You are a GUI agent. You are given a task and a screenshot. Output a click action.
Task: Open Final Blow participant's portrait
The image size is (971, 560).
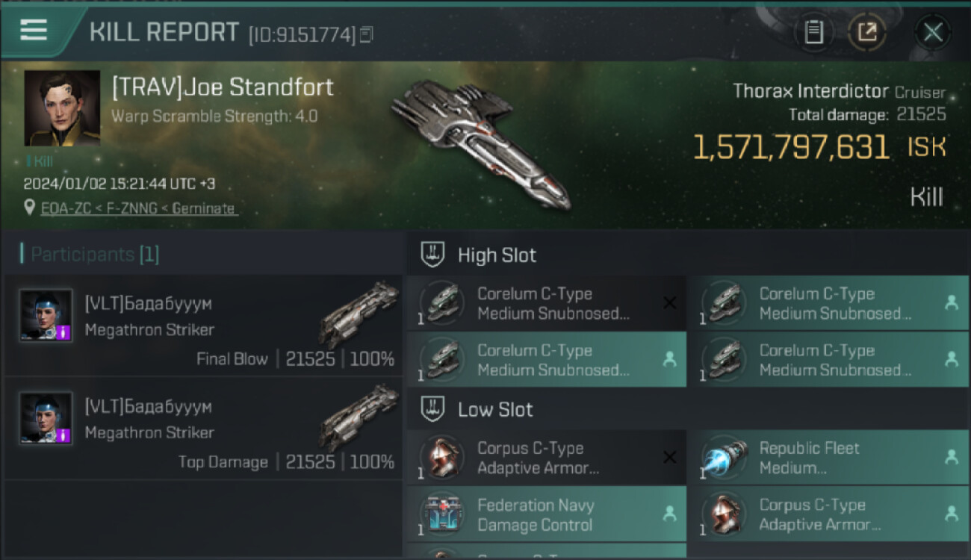coord(46,316)
